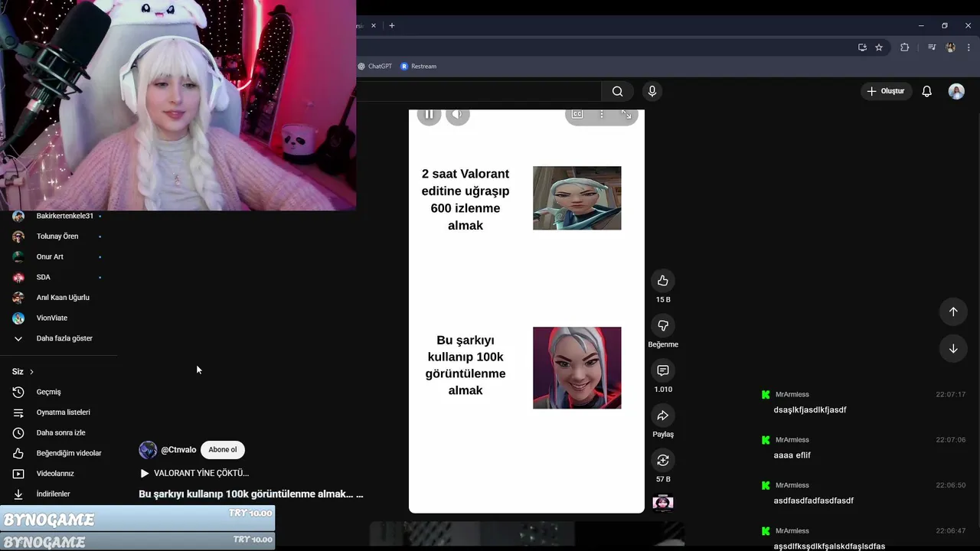Viewport: 980px width, 551px height.
Task: Bookmark this page with the star icon
Action: (879, 47)
